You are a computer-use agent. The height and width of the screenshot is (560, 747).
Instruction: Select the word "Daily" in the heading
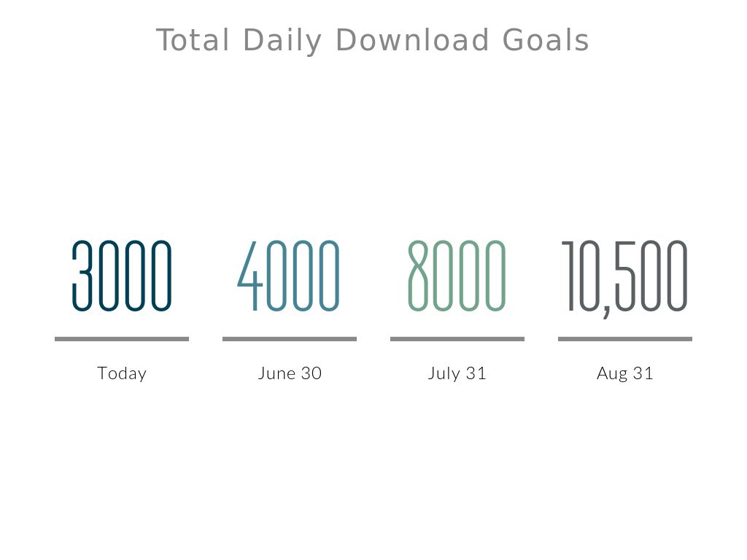(282, 41)
